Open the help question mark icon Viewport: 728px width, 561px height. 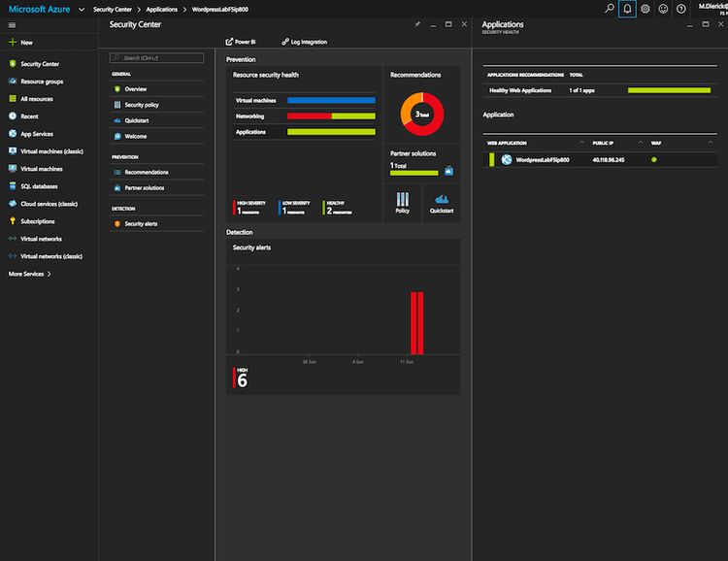[x=681, y=9]
